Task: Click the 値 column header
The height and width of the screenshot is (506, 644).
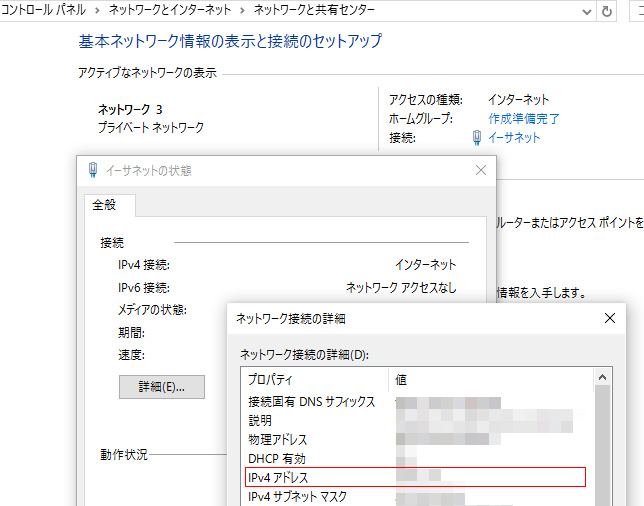Action: coord(490,380)
